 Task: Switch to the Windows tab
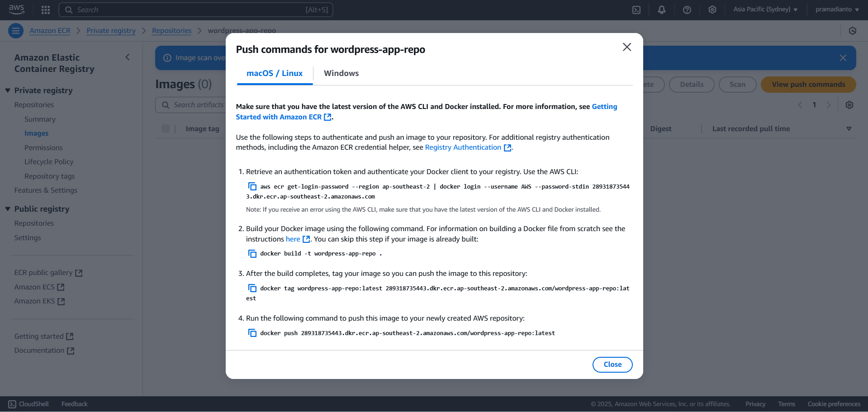coord(341,73)
